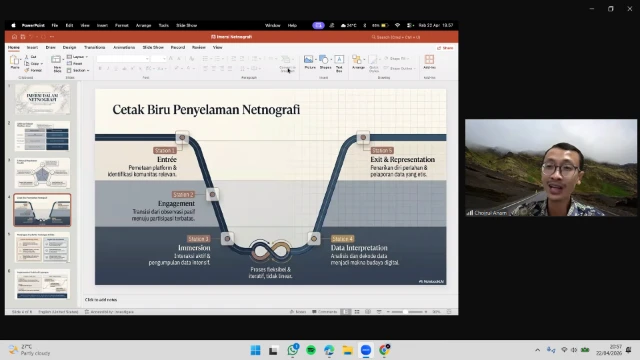Click the Share button
640x360 pixels.
[445, 48]
